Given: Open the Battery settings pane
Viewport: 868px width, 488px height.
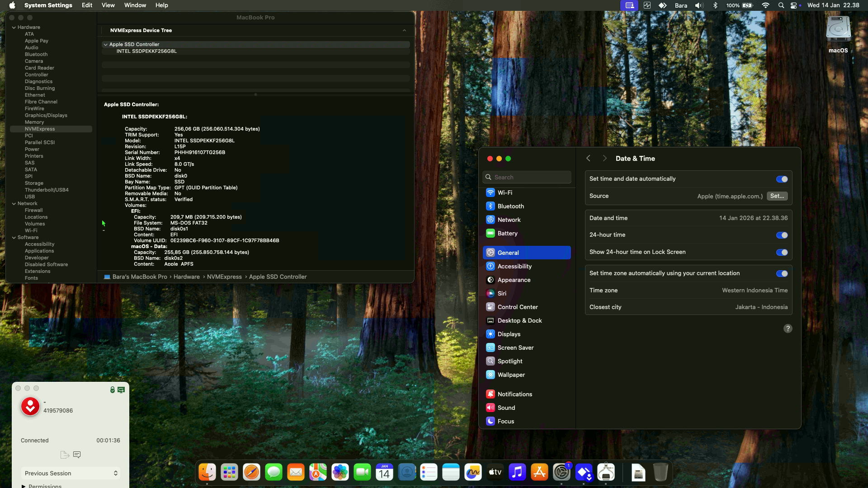Looking at the screenshot, I should pos(507,233).
